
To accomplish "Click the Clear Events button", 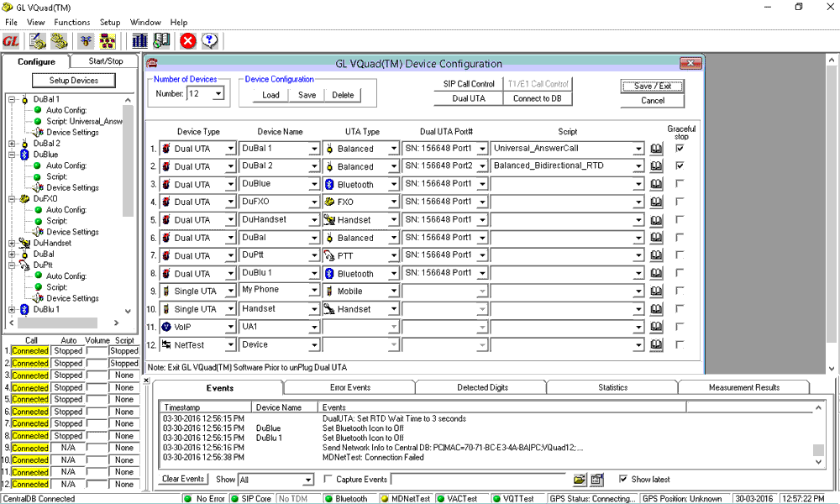I will click(183, 479).
